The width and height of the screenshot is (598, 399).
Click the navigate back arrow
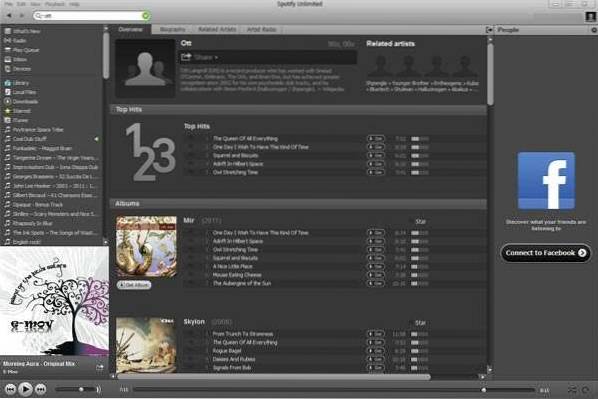pos(9,15)
